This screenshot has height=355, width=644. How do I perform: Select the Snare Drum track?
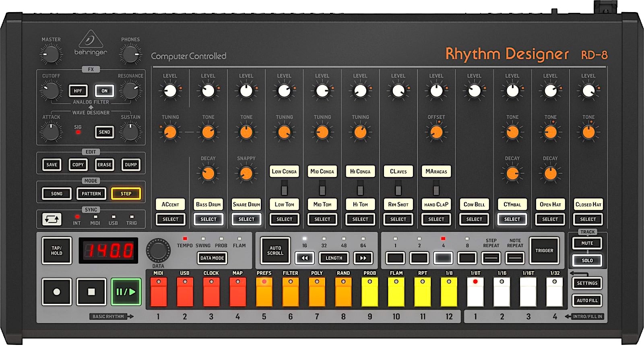click(x=246, y=219)
